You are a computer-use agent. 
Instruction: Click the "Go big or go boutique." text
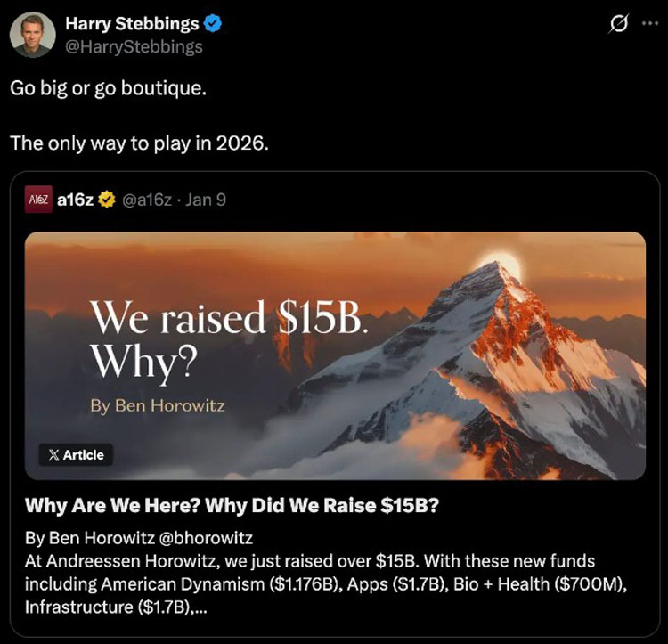tap(108, 88)
